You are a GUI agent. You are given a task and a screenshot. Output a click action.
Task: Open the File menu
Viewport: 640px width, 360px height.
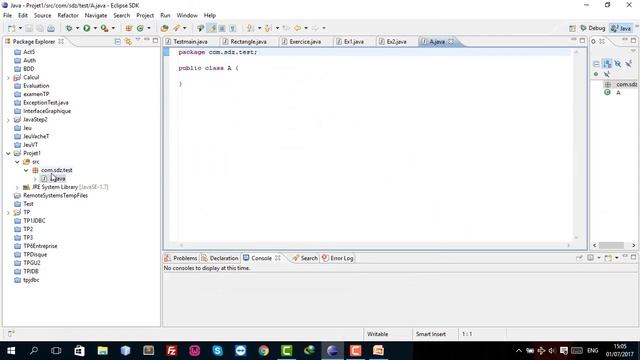tap(7, 16)
